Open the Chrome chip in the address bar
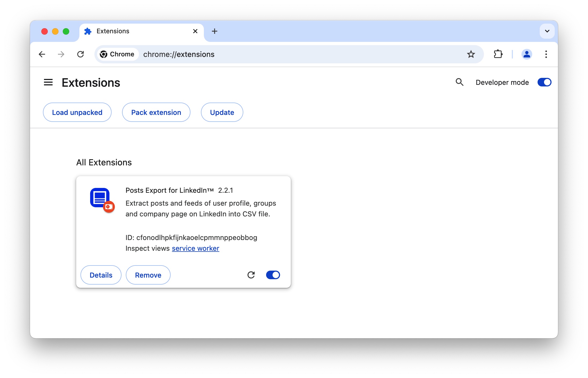The image size is (588, 378). (117, 54)
